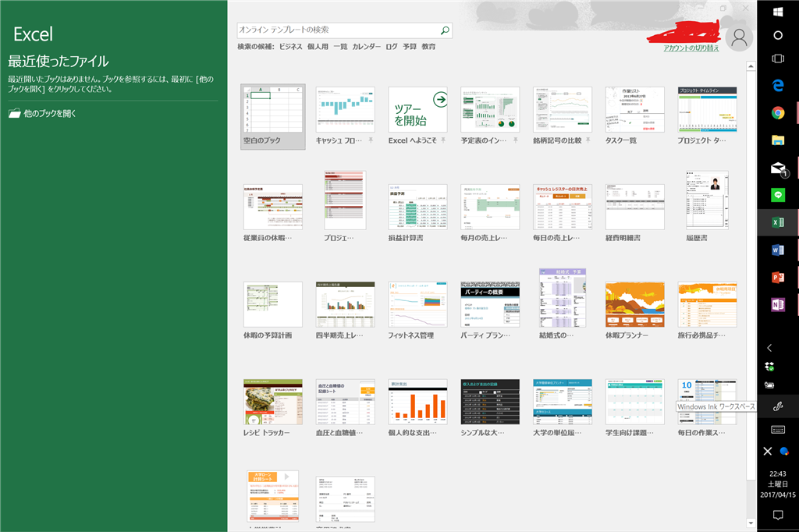Choose the フィットネス管理 template
The height and width of the screenshot is (532, 799).
(x=418, y=310)
